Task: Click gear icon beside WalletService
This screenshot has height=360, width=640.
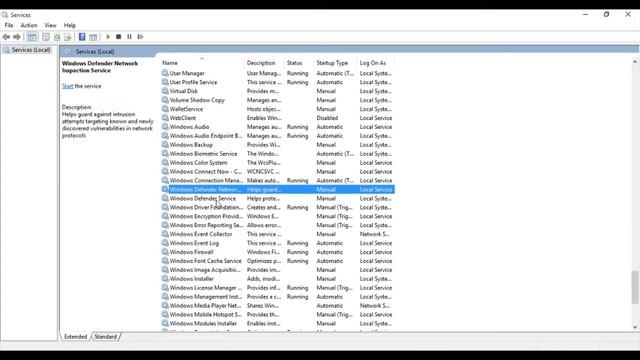Action: click(x=165, y=109)
